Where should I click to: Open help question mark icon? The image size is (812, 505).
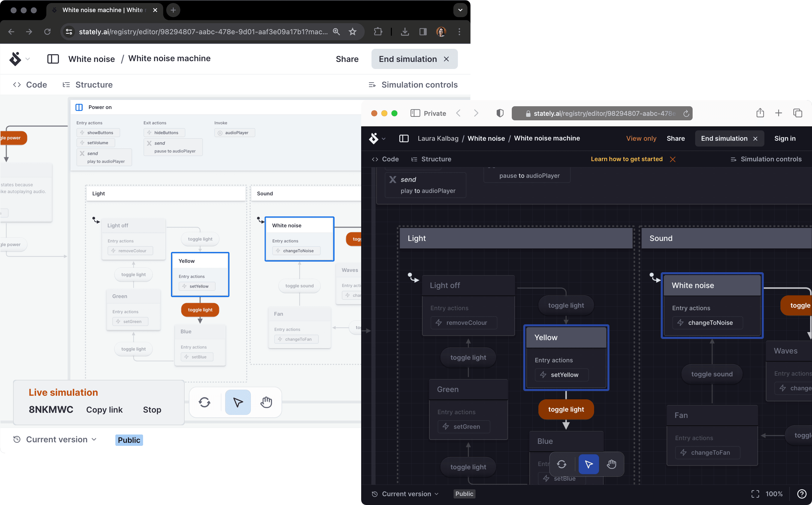coord(802,494)
